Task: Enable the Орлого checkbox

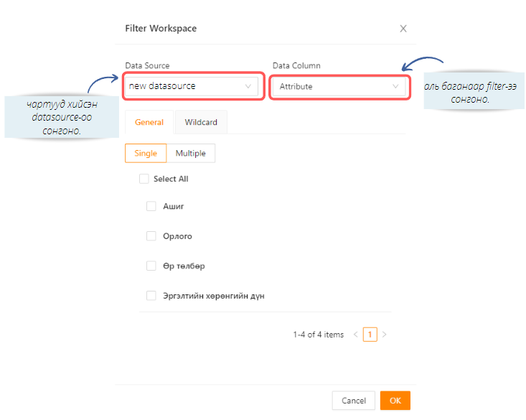Action: 151,236
